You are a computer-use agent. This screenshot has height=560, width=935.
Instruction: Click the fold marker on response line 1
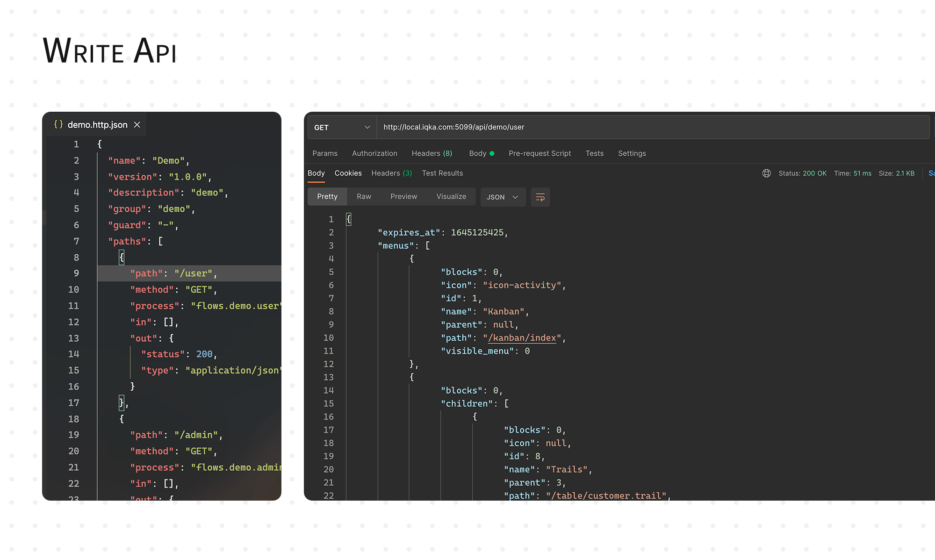[349, 219]
